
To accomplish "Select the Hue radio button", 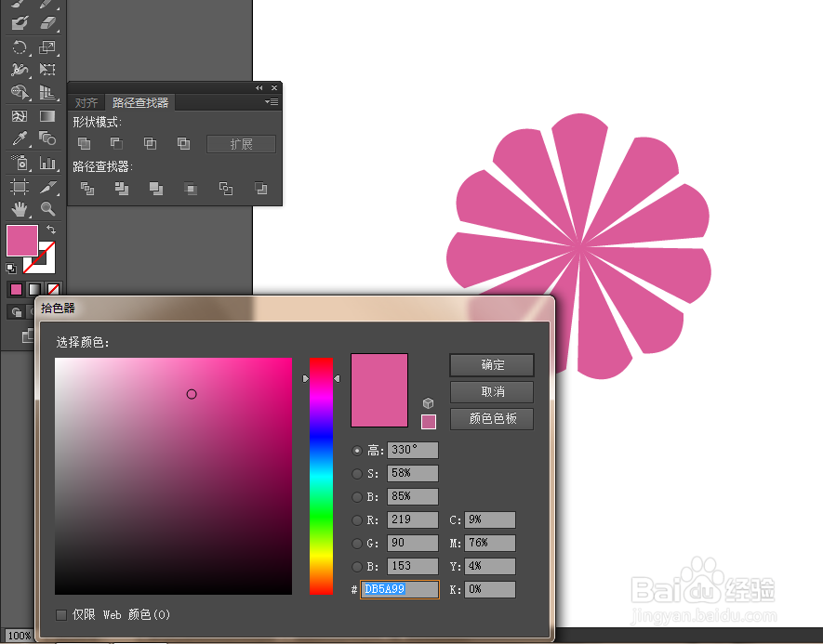I will click(357, 451).
